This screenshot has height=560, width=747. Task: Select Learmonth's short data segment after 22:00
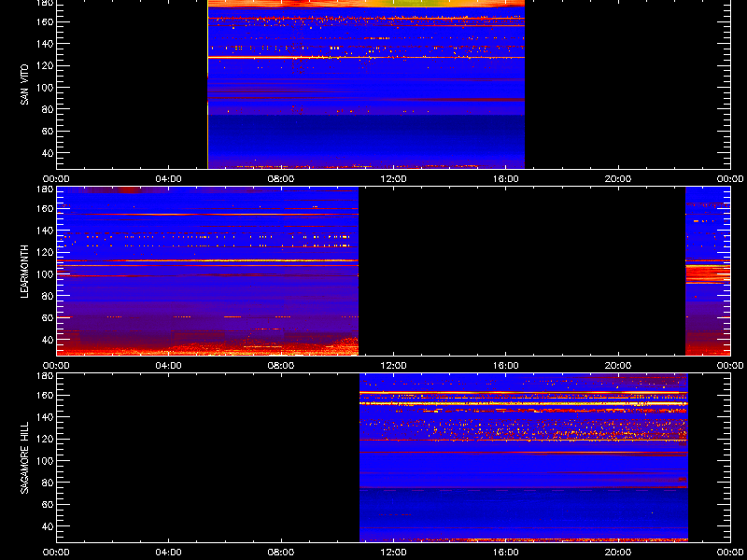click(x=708, y=271)
